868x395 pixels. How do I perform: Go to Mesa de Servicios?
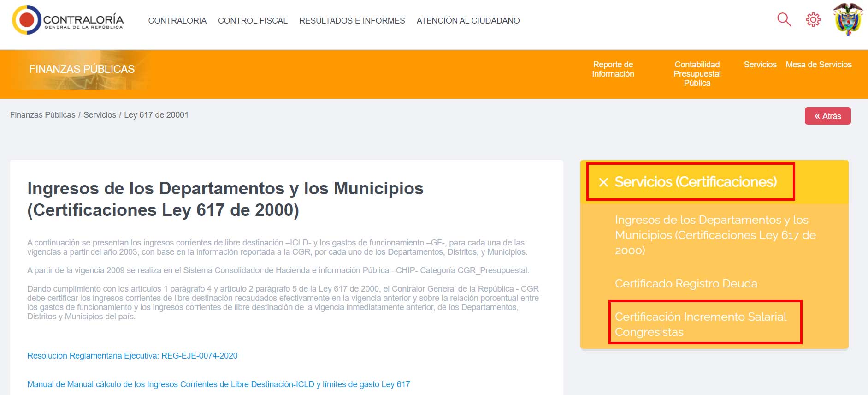pos(818,65)
